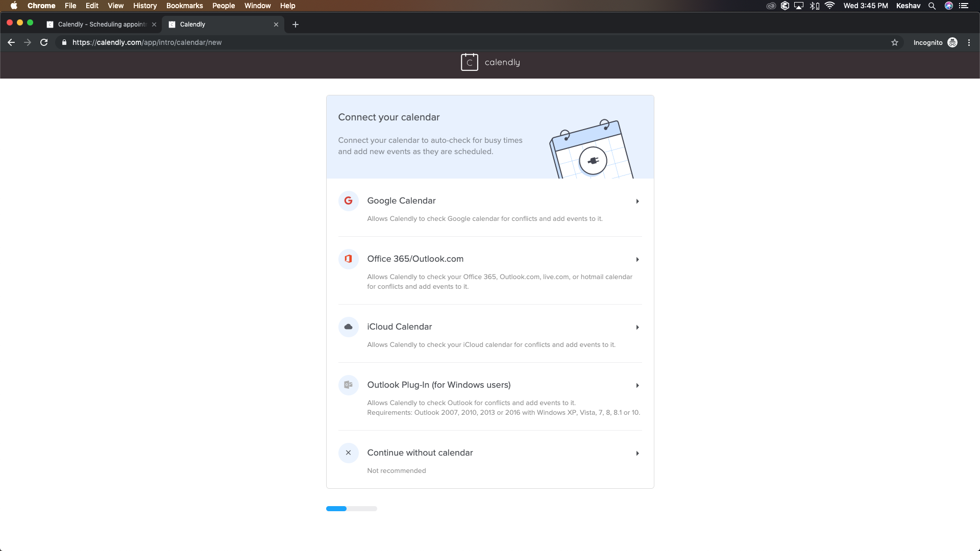The image size is (980, 551).
Task: Open the Chrome menu in menu bar
Action: click(x=41, y=6)
